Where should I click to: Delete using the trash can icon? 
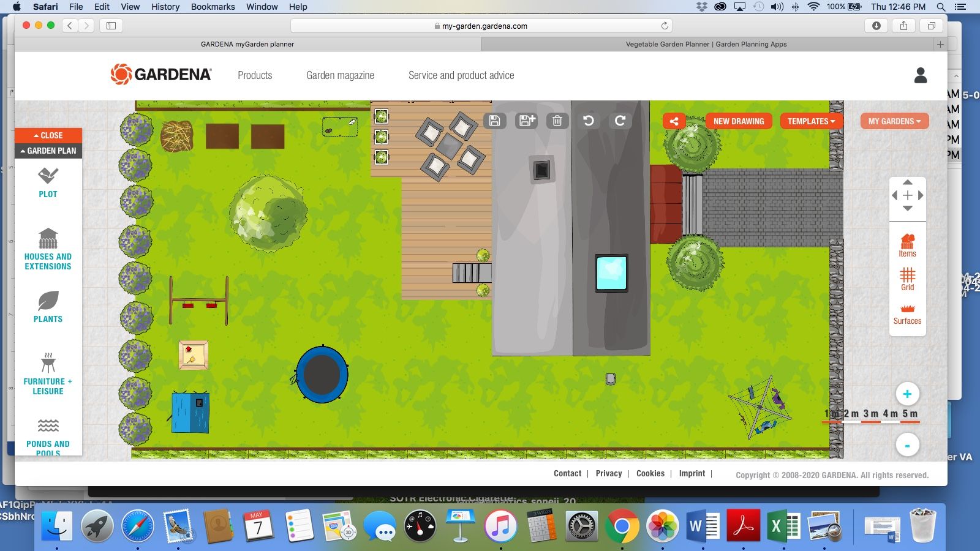557,121
